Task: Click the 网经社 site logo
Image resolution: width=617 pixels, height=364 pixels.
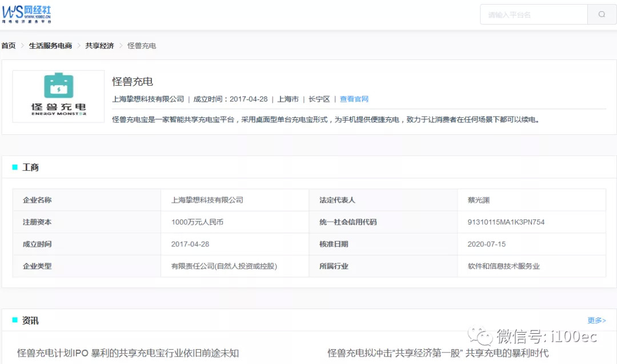Action: pyautogui.click(x=26, y=14)
